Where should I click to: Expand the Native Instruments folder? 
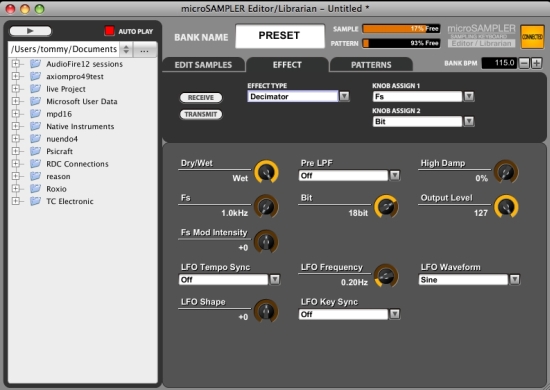coord(15,126)
